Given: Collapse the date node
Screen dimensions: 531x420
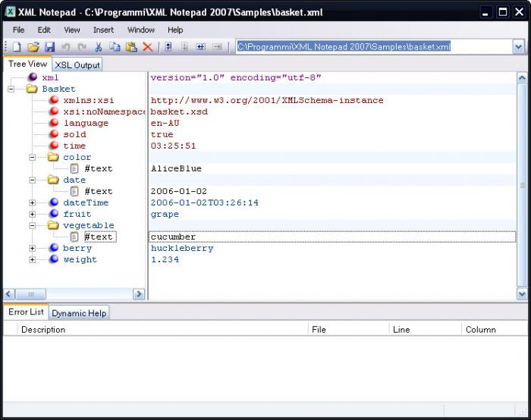Looking at the screenshot, I should click(x=32, y=180).
